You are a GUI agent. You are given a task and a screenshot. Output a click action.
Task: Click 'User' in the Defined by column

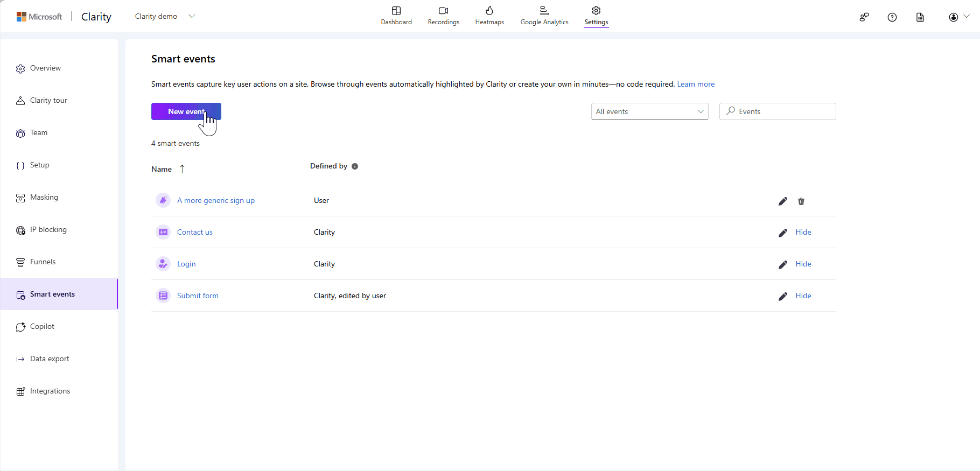(x=321, y=200)
